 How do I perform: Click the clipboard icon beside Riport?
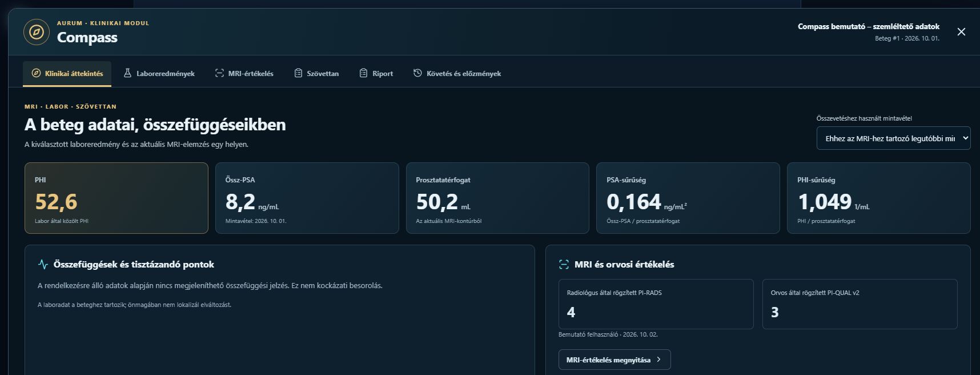[x=363, y=73]
